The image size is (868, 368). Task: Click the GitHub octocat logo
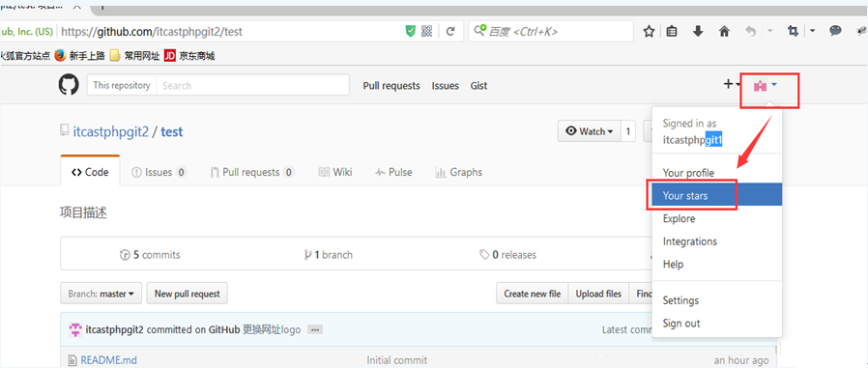click(x=69, y=85)
